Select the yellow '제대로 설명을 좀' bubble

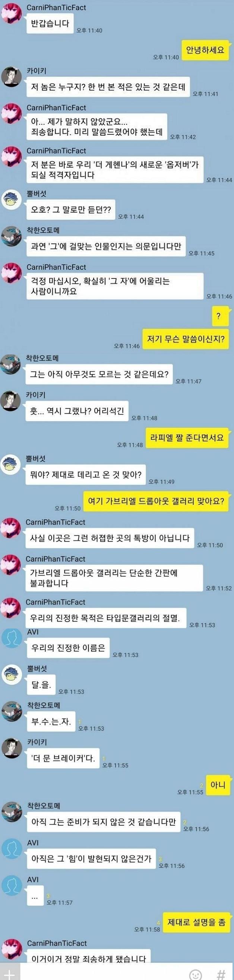pyautogui.click(x=196, y=922)
